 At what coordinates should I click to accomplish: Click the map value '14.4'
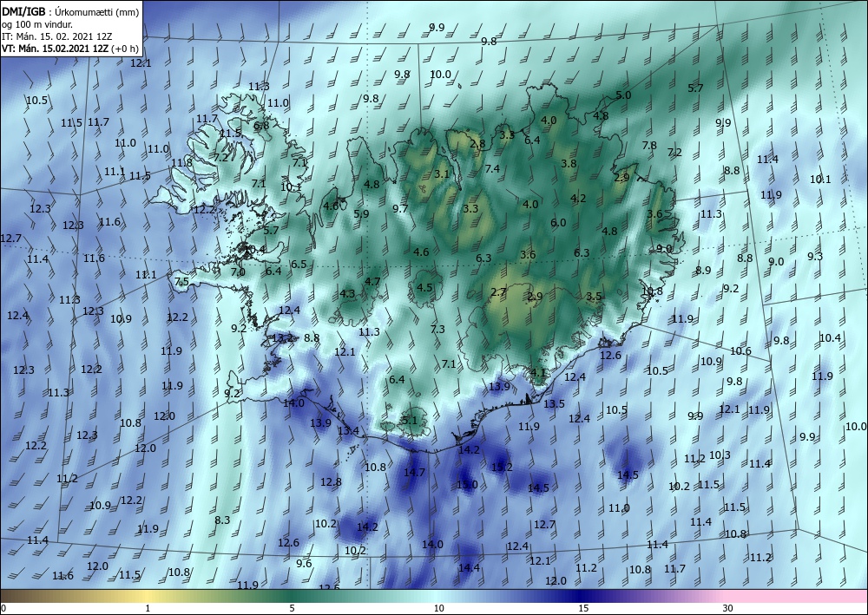click(469, 567)
